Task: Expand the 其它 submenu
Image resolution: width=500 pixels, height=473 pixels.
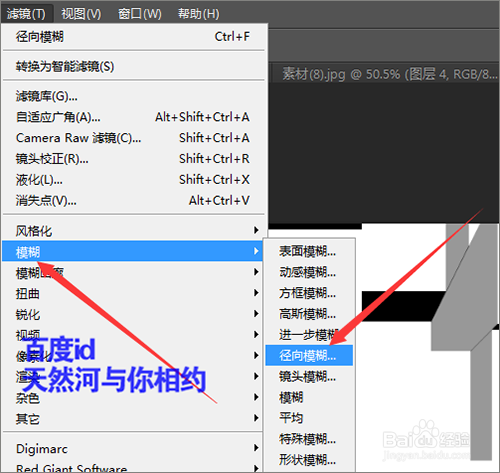Action: [x=133, y=418]
